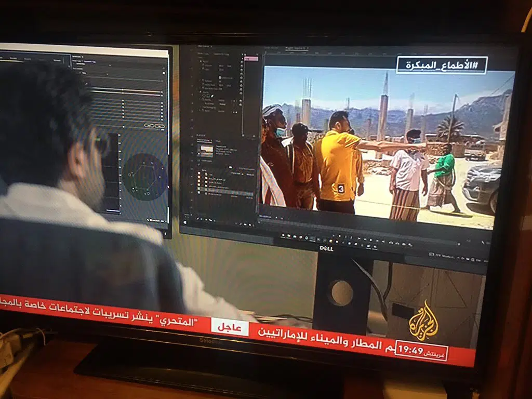Open the Effect Controls panel tab

[x=204, y=46]
